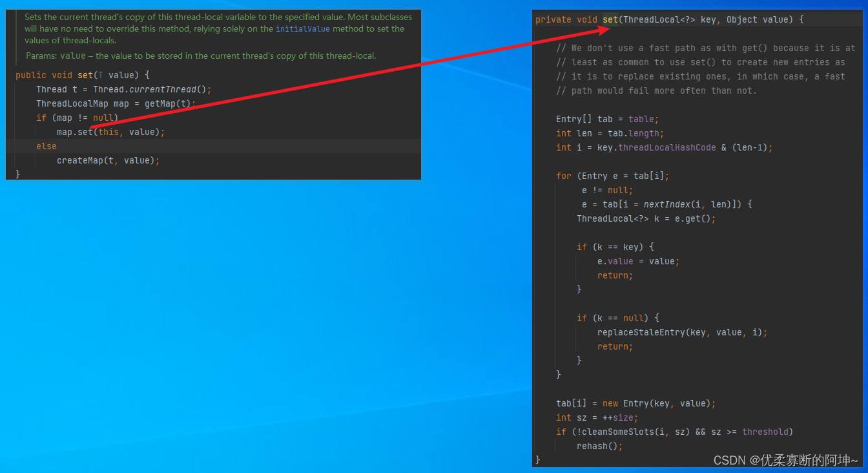This screenshot has height=473, width=868.
Task: Click the 'tab[i] = new Entry(key, value);' line
Action: click(x=636, y=403)
